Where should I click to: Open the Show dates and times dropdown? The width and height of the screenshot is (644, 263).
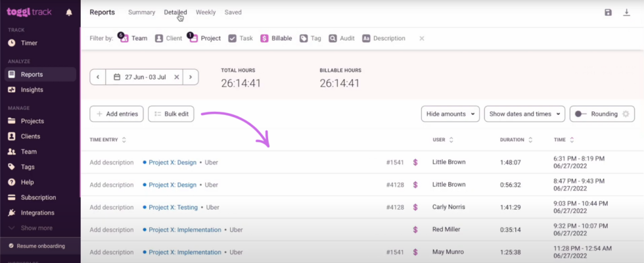(524, 114)
